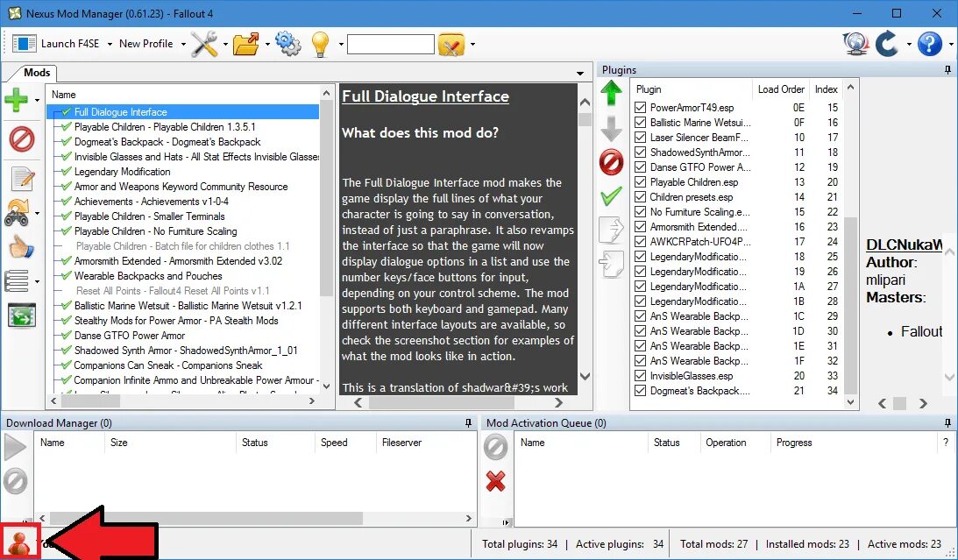The width and height of the screenshot is (958, 560).
Task: Select the Mods tab
Action: [x=36, y=73]
